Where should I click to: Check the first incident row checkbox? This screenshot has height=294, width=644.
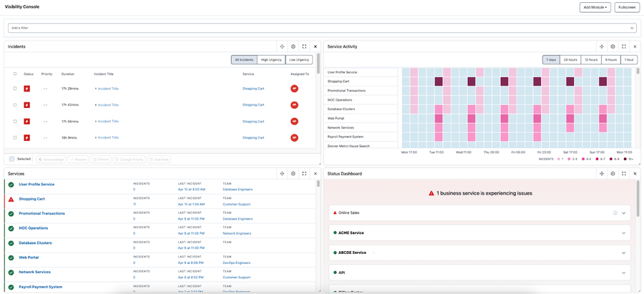(15, 88)
